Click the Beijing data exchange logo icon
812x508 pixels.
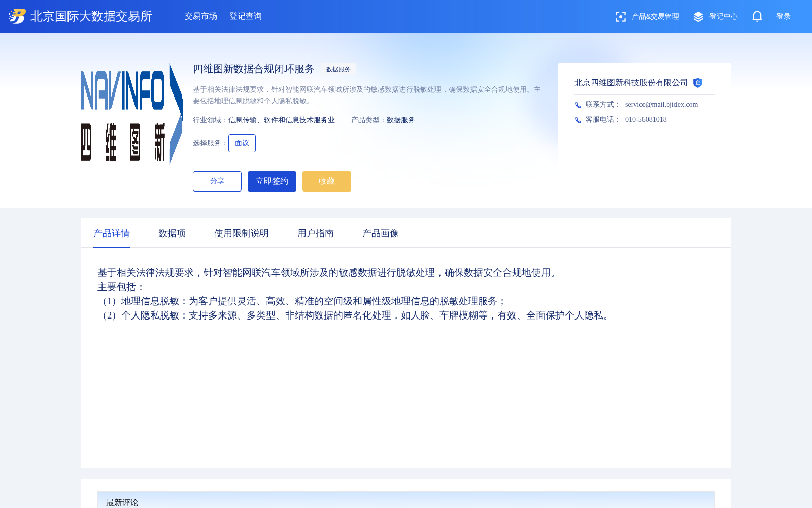click(17, 16)
